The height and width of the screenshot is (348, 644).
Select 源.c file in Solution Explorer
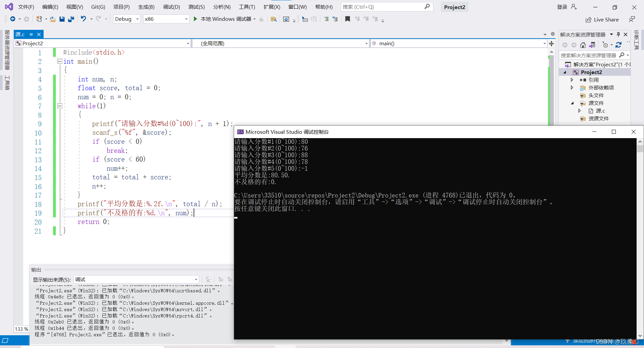(600, 111)
